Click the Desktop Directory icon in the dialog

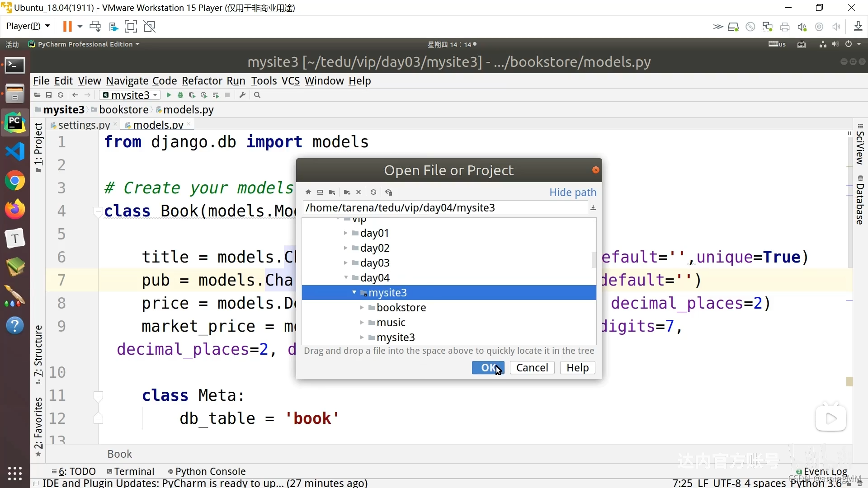[x=320, y=192]
